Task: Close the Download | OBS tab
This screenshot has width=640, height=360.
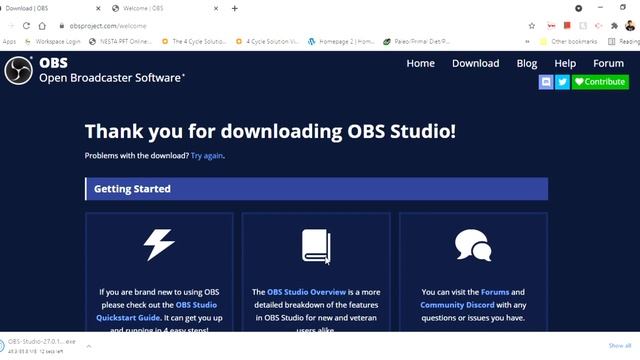Action: click(98, 8)
